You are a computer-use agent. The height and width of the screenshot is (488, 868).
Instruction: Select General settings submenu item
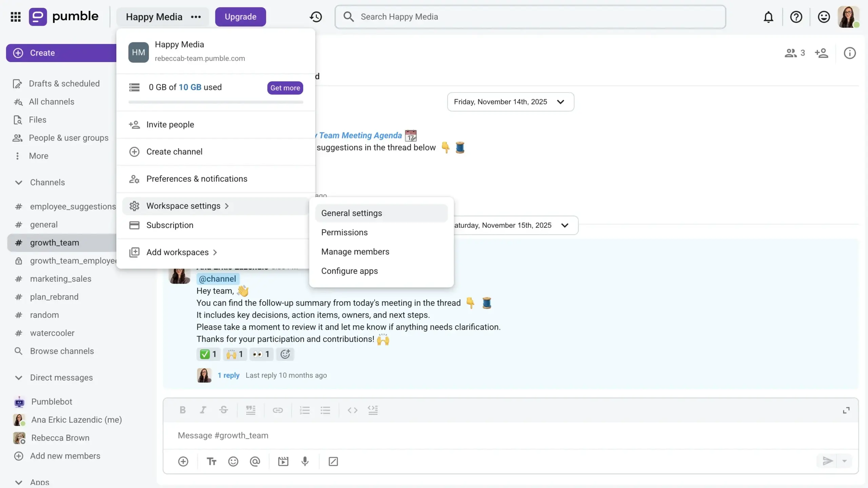click(381, 213)
